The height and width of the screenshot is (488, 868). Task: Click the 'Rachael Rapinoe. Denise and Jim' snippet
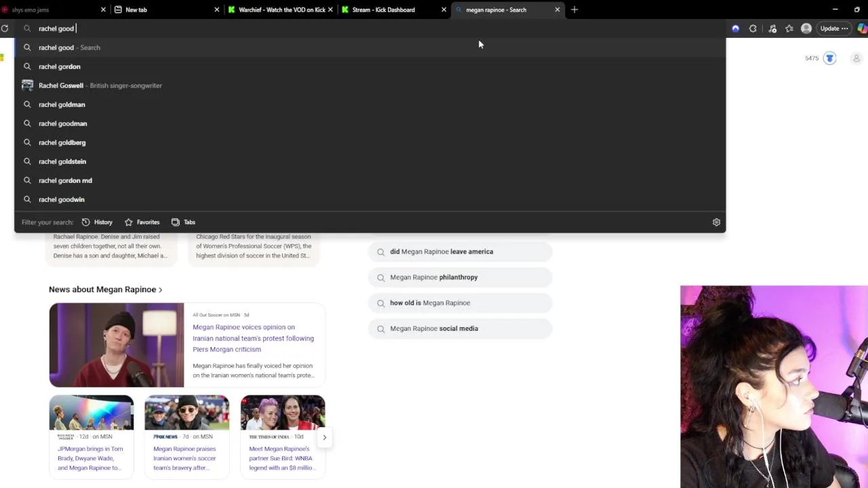pyautogui.click(x=111, y=246)
